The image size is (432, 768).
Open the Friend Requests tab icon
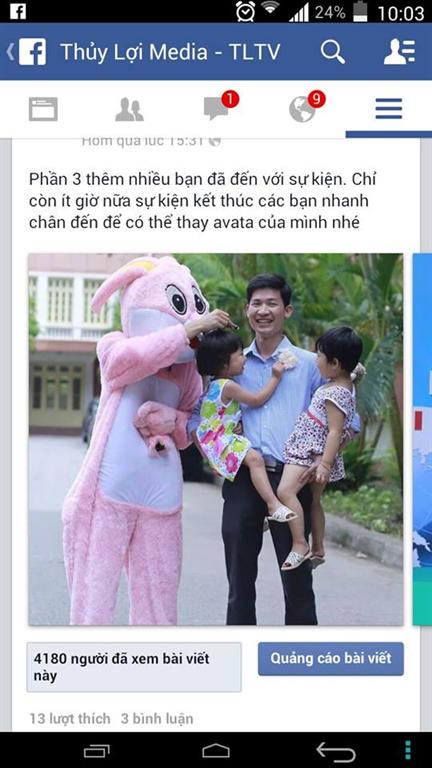[129, 109]
